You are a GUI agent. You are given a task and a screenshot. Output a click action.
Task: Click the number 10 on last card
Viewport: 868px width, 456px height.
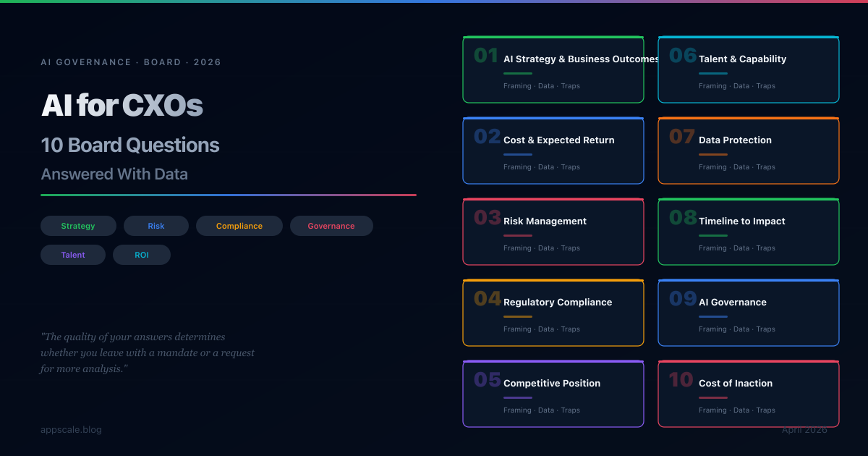point(681,380)
